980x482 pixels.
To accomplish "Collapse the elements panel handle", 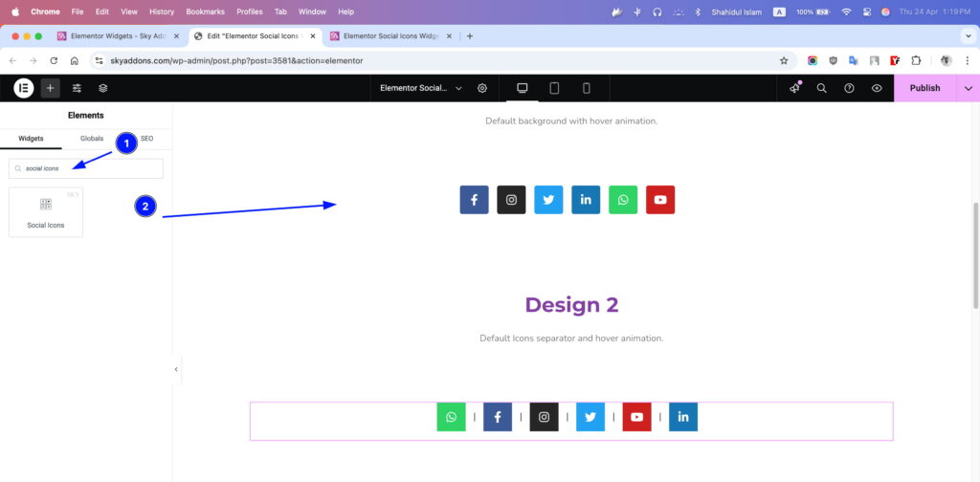I will 176,369.
